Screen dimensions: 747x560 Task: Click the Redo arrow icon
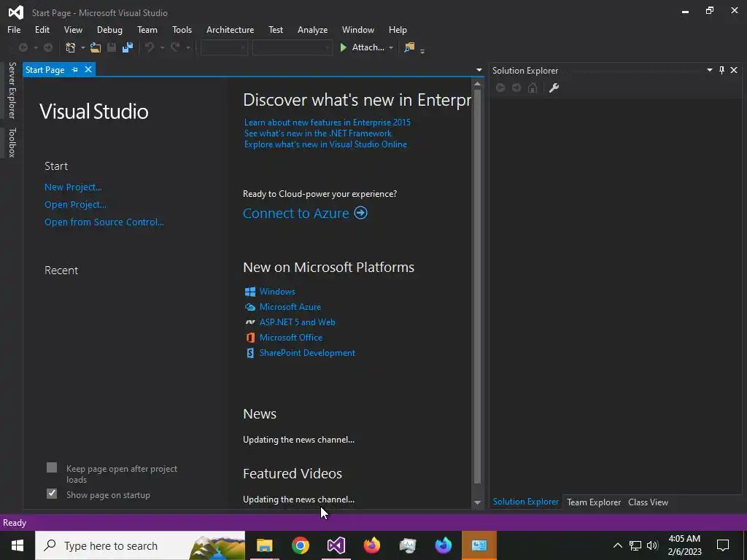[x=175, y=47]
